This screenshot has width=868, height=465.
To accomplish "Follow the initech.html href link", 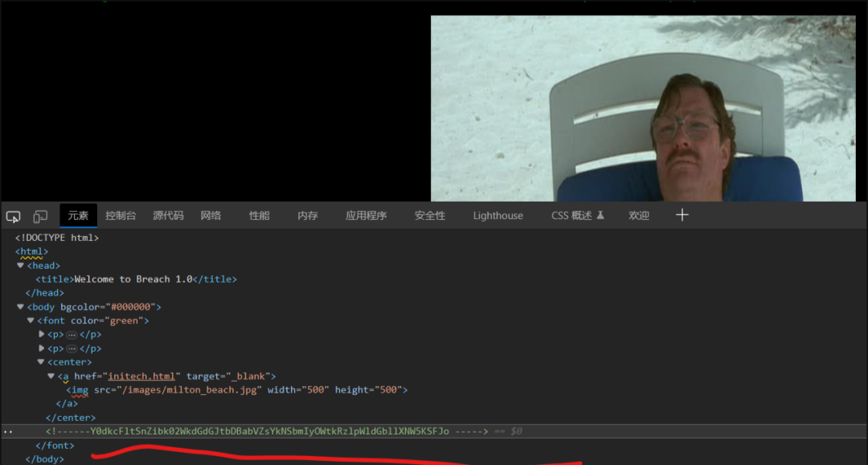I will pos(141,376).
